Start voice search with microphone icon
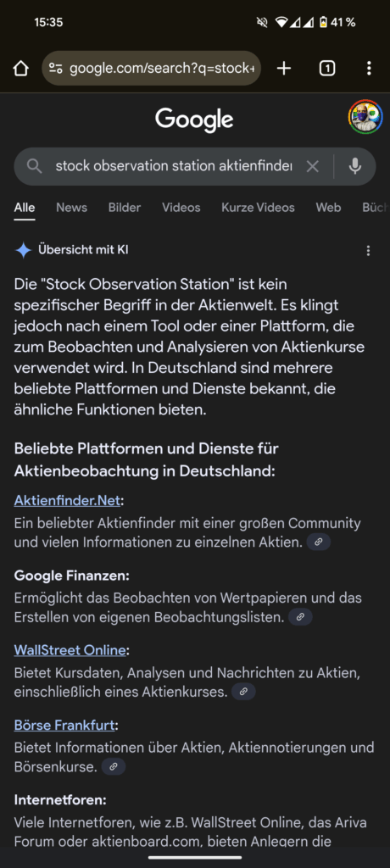The width and height of the screenshot is (390, 868). click(355, 166)
